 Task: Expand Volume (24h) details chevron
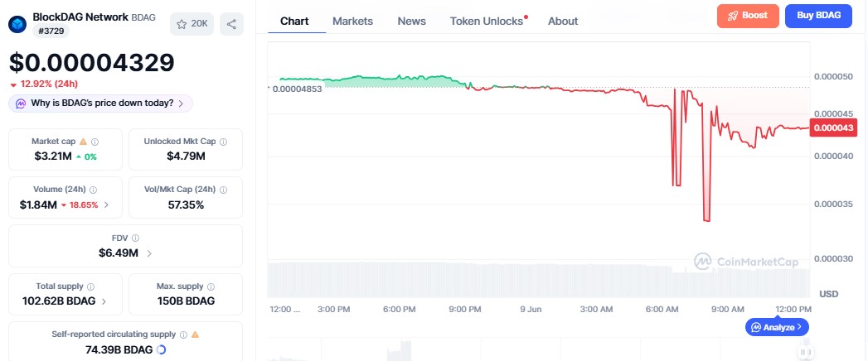click(106, 205)
